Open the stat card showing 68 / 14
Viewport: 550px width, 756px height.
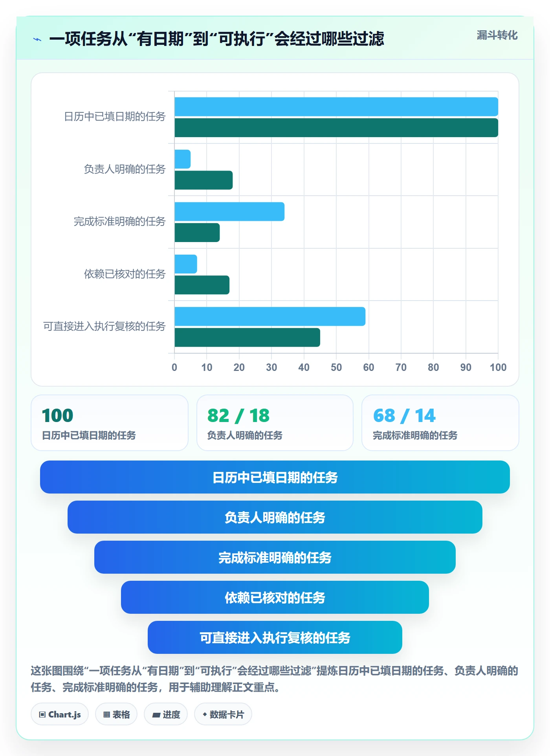[x=440, y=423]
